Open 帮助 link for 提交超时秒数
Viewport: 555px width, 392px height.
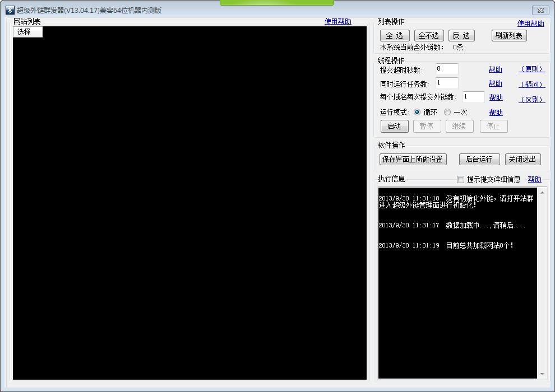click(495, 69)
